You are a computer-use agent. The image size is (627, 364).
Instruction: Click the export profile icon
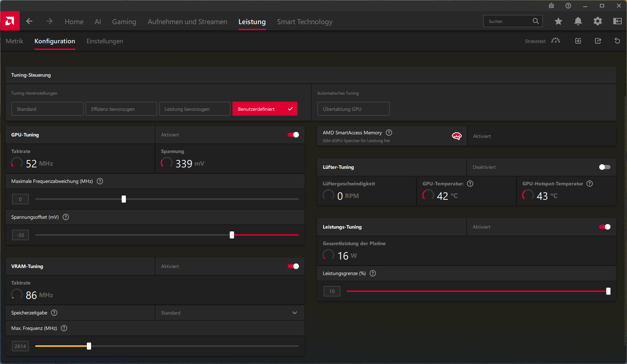[x=598, y=41]
